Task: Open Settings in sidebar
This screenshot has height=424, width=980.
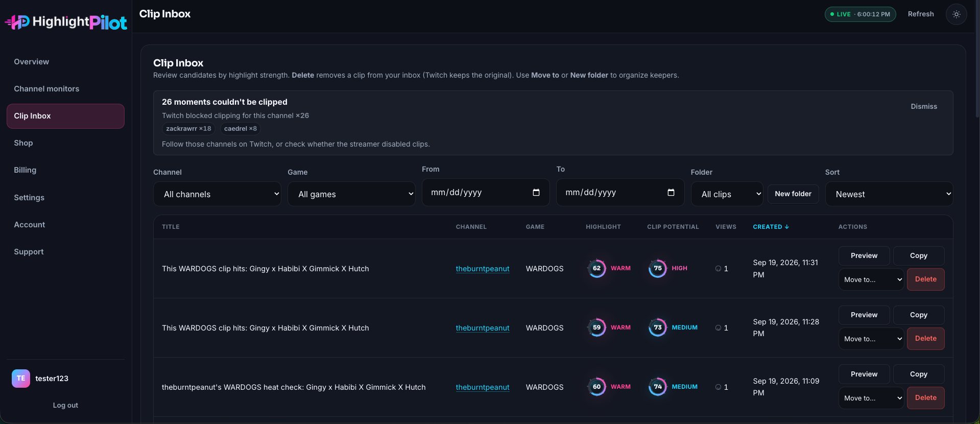Action: pos(65,198)
